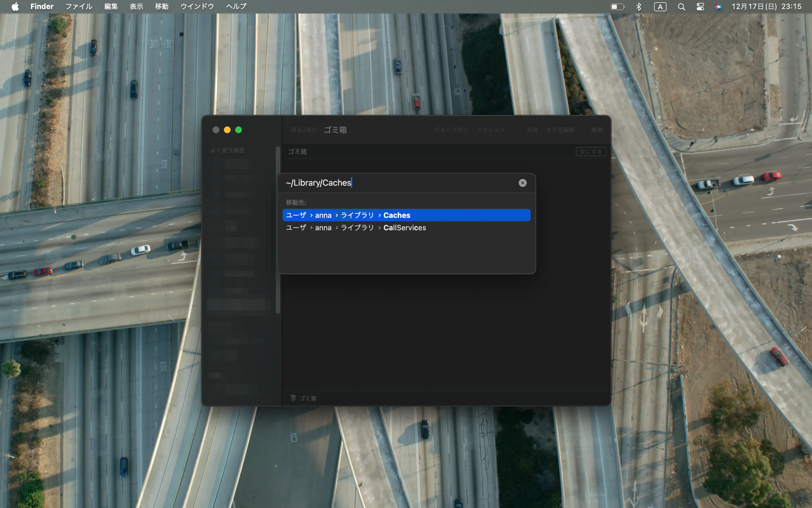Zoom the Finder window with green button

click(x=239, y=130)
